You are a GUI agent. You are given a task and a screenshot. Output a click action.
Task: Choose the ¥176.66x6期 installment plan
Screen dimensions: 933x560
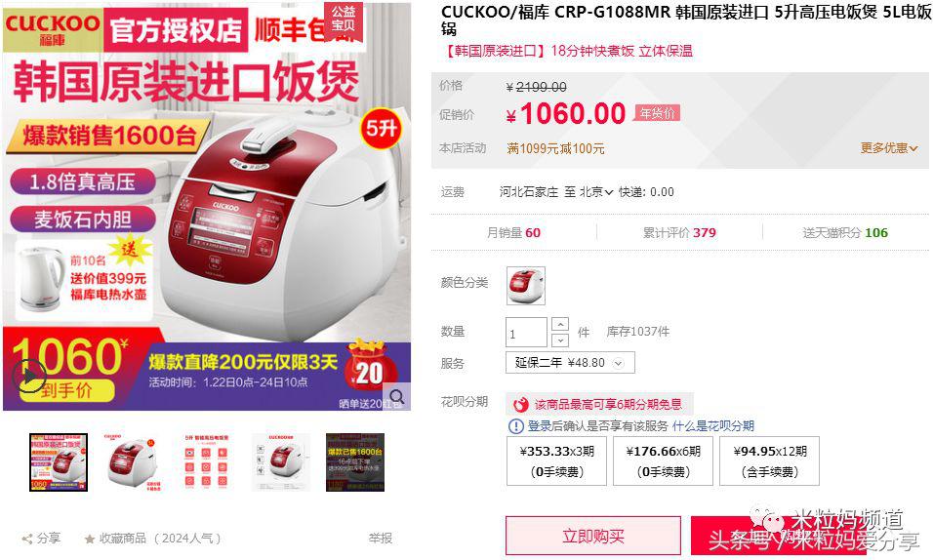[663, 461]
